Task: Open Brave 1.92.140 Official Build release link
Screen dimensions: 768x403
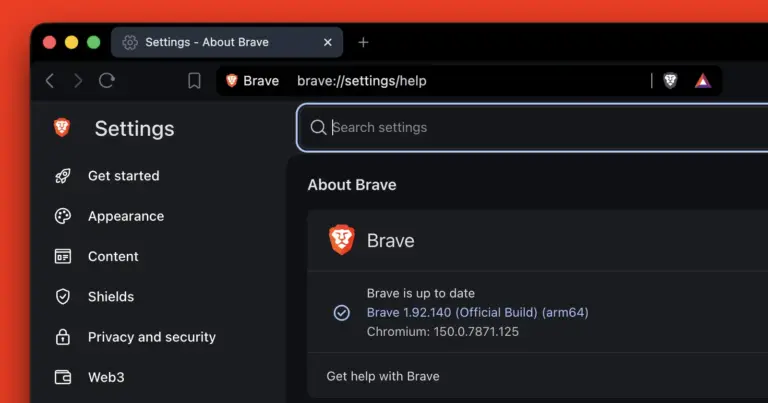Action: click(478, 312)
